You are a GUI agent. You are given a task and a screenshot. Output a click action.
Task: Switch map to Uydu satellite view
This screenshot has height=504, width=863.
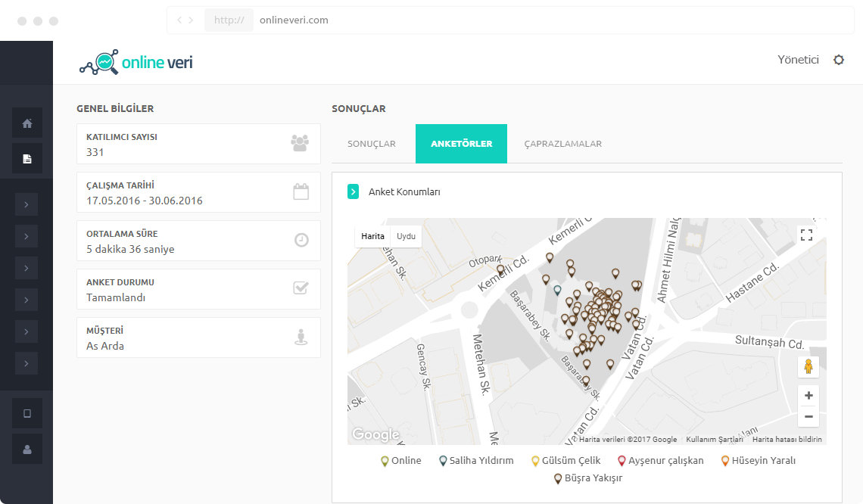click(406, 236)
